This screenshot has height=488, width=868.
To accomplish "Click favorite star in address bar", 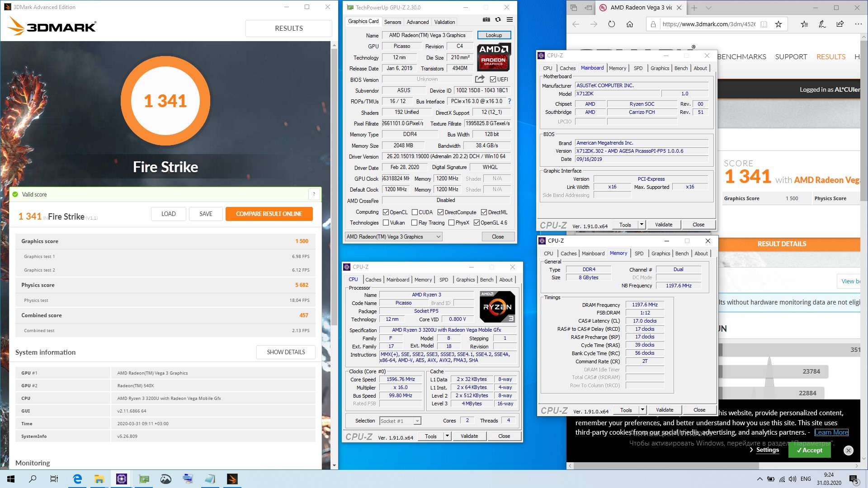I will point(778,24).
